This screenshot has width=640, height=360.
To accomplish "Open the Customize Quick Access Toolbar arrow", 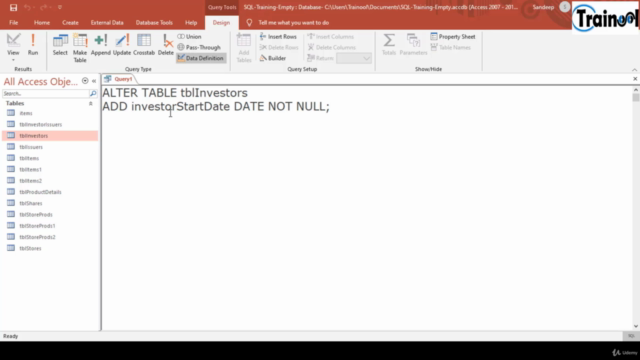I will point(60,7).
